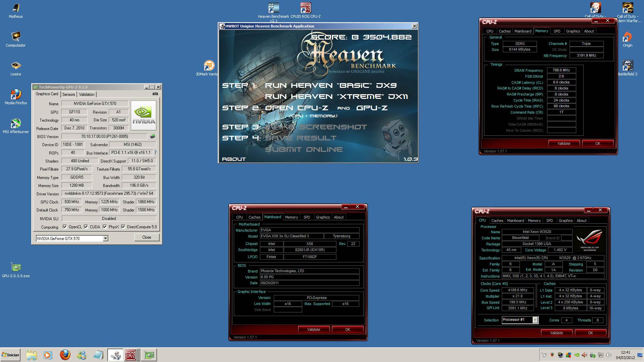Click About in Heaven benchmark app
Screen dimensions: 644x362
click(x=234, y=159)
